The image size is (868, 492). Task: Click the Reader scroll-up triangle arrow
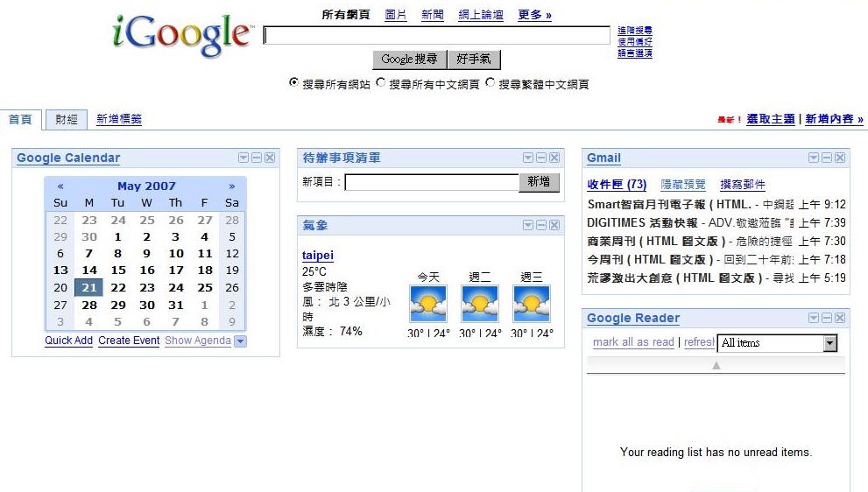[716, 365]
